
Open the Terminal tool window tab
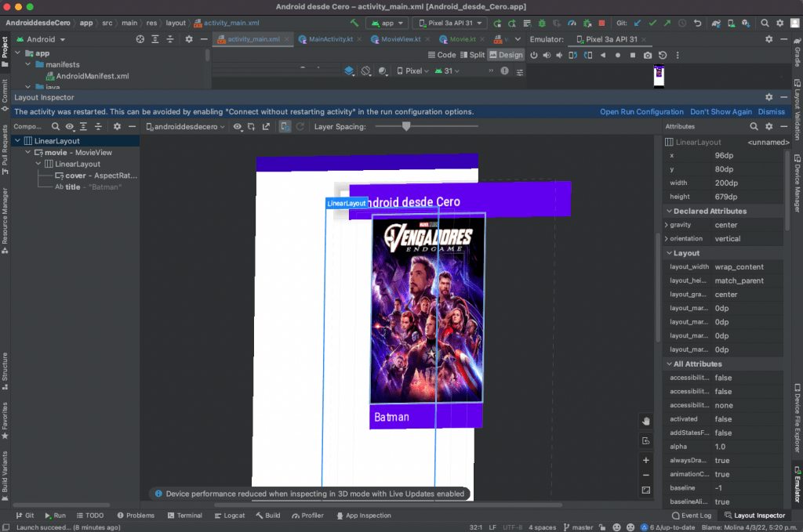185,516
